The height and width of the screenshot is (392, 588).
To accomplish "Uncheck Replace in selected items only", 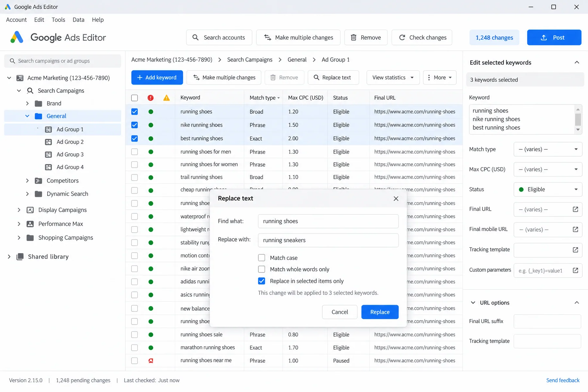I will coord(262,281).
